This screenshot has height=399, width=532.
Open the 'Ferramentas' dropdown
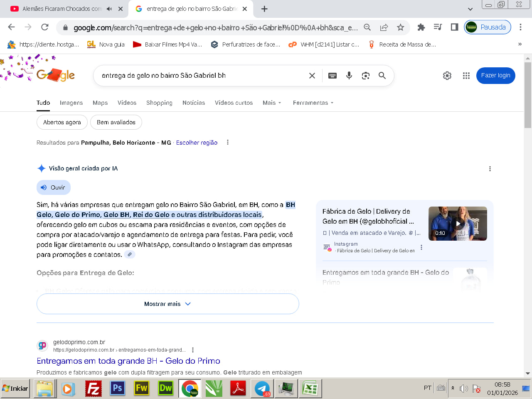[313, 103]
